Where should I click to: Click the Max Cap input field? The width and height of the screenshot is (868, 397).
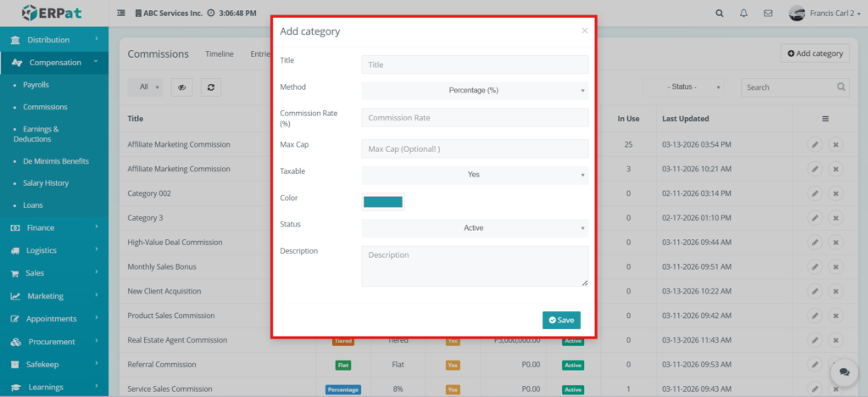click(475, 148)
